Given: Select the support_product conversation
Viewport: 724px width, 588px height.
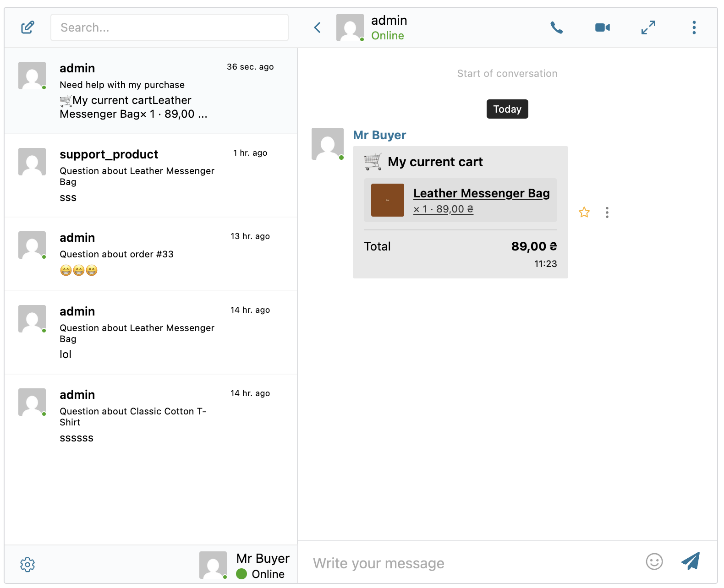Looking at the screenshot, I should click(151, 176).
